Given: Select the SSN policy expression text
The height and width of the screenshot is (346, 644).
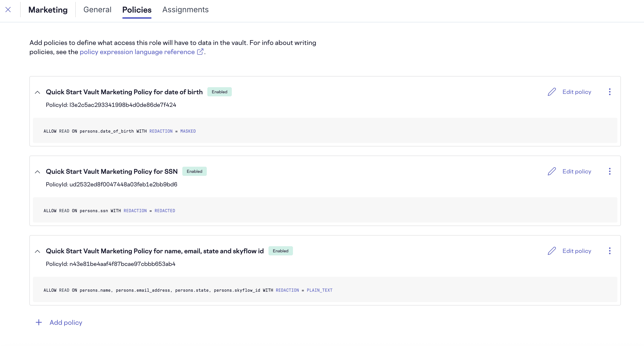Looking at the screenshot, I should (x=109, y=210).
